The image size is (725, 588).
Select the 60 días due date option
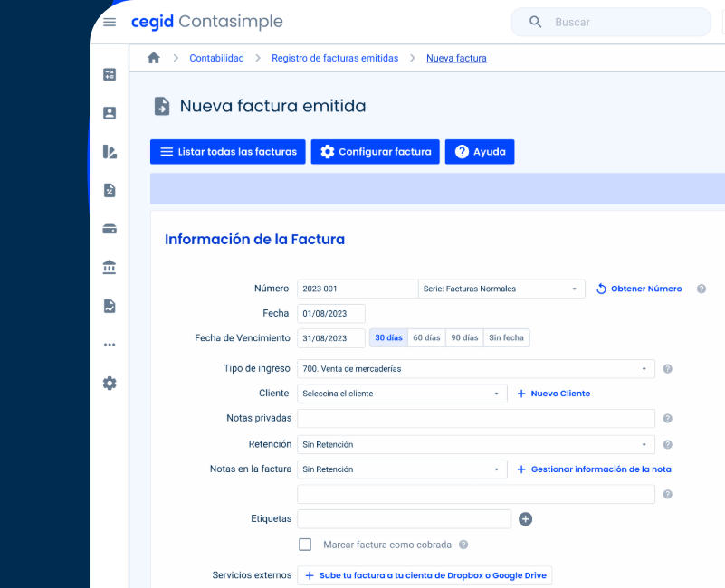tap(426, 337)
